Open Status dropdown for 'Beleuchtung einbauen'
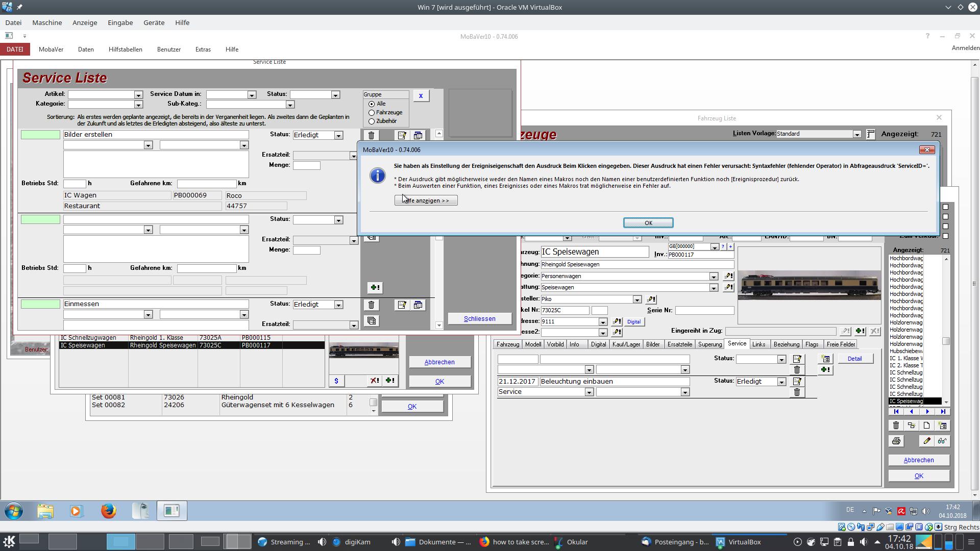This screenshot has width=980, height=551. point(781,382)
